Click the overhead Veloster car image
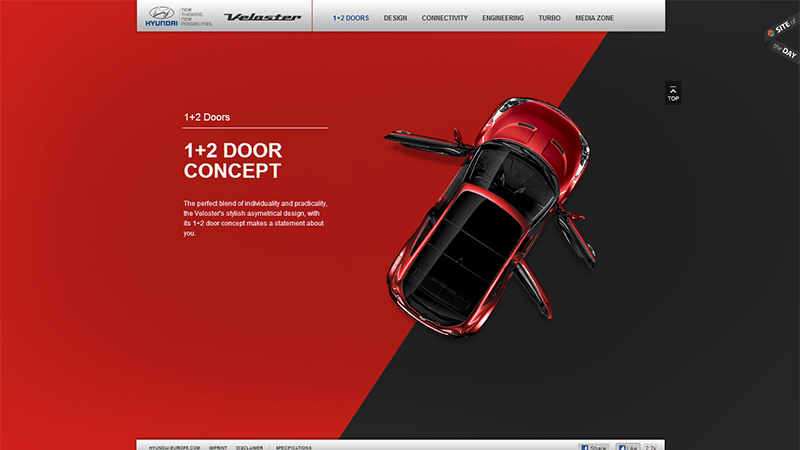This screenshot has width=800, height=450. click(490, 217)
